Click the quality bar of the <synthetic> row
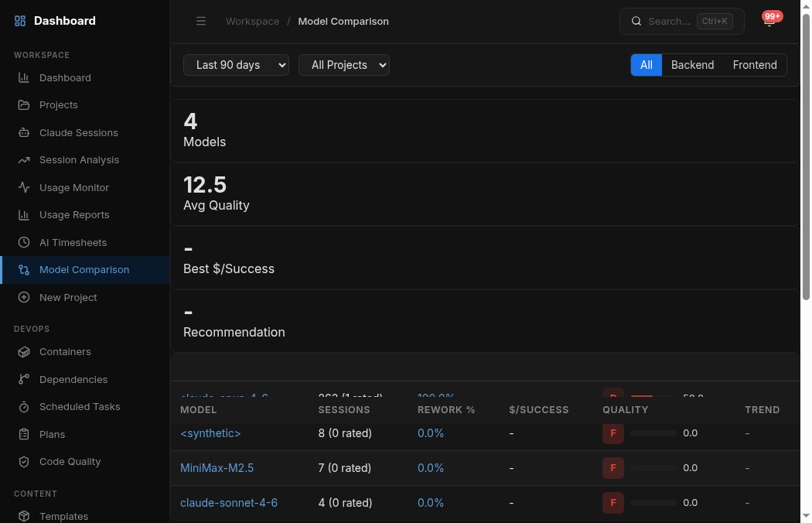Image resolution: width=812 pixels, height=523 pixels. coord(653,433)
